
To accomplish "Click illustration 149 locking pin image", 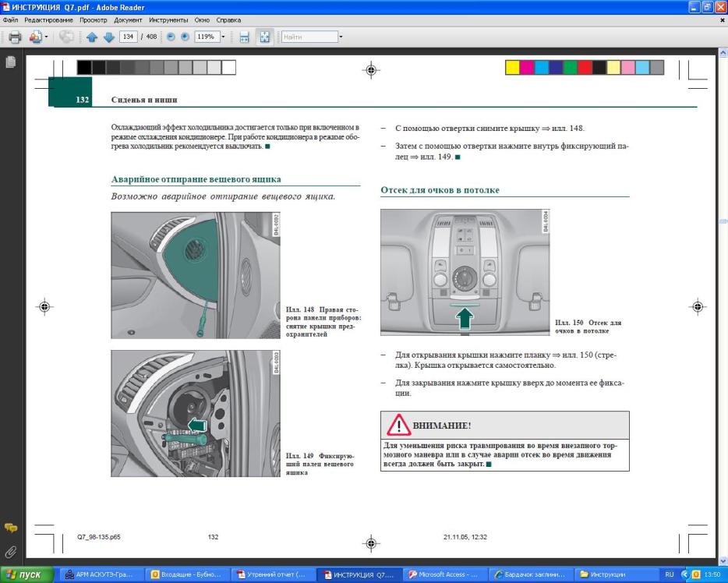I will 196,414.
